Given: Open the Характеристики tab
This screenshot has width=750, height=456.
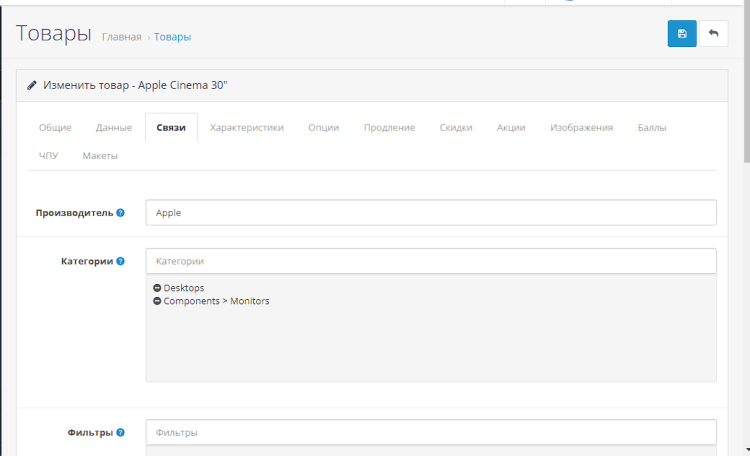Looking at the screenshot, I should pyautogui.click(x=246, y=128).
